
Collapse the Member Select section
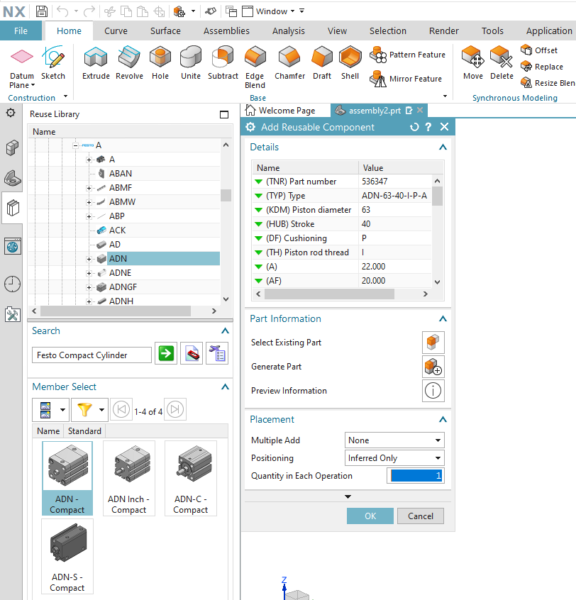point(225,386)
